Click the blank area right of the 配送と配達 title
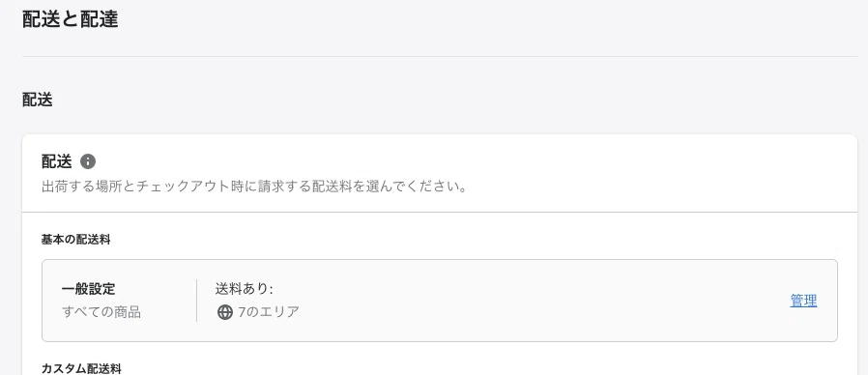Viewport: 868px width, 375px height. pos(487,19)
